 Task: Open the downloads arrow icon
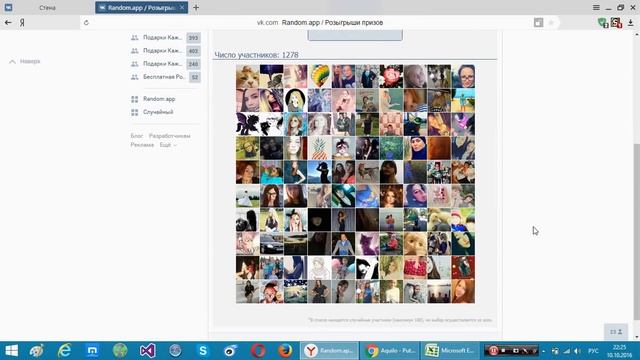click(x=630, y=23)
